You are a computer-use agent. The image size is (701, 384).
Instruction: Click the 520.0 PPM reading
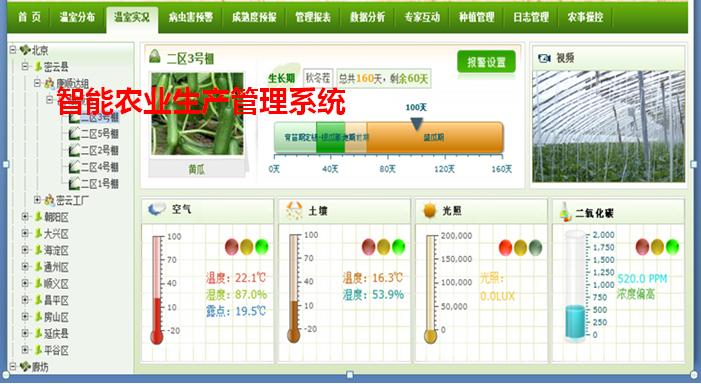pos(642,279)
